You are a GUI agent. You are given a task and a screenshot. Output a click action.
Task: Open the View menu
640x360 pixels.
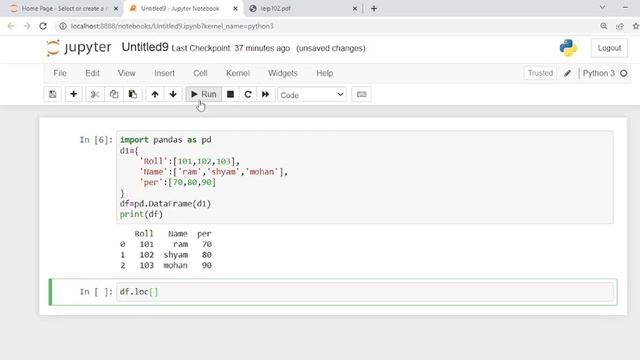click(127, 73)
